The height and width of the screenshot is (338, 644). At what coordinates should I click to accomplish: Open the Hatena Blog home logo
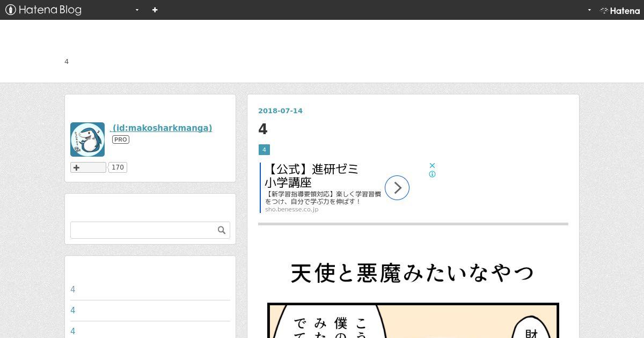(43, 10)
